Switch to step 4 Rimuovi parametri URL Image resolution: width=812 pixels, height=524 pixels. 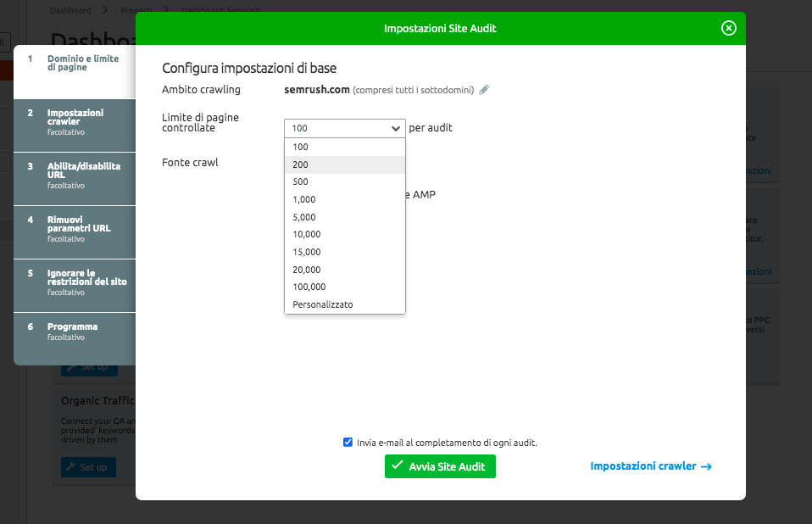[75, 232]
